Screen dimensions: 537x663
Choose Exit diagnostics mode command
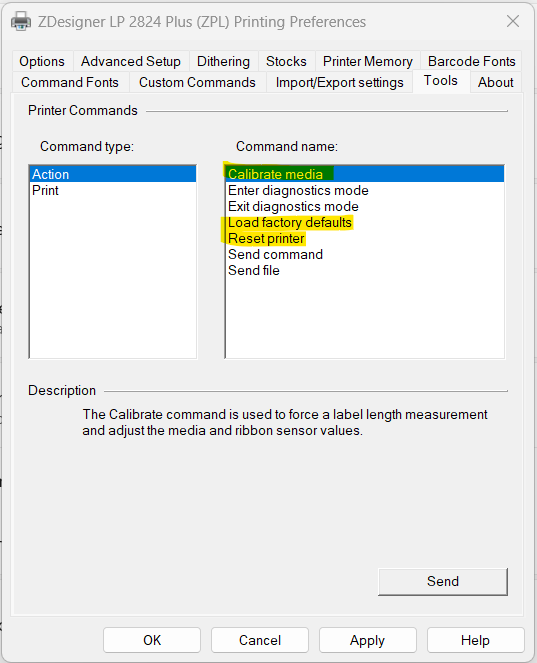[x=365, y=206]
